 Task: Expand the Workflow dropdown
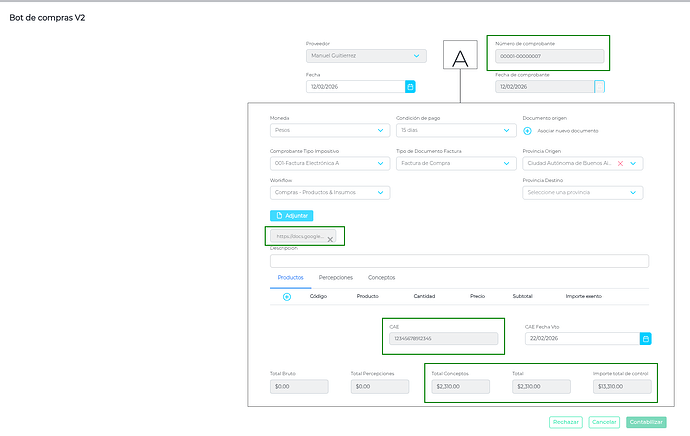tap(381, 193)
